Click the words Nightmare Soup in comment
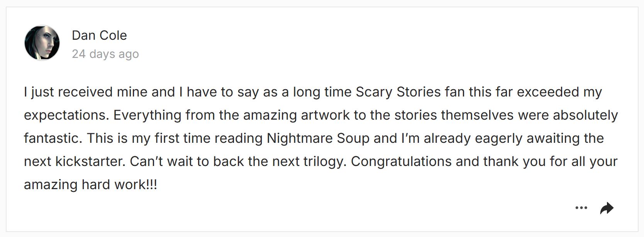 pos(318,138)
